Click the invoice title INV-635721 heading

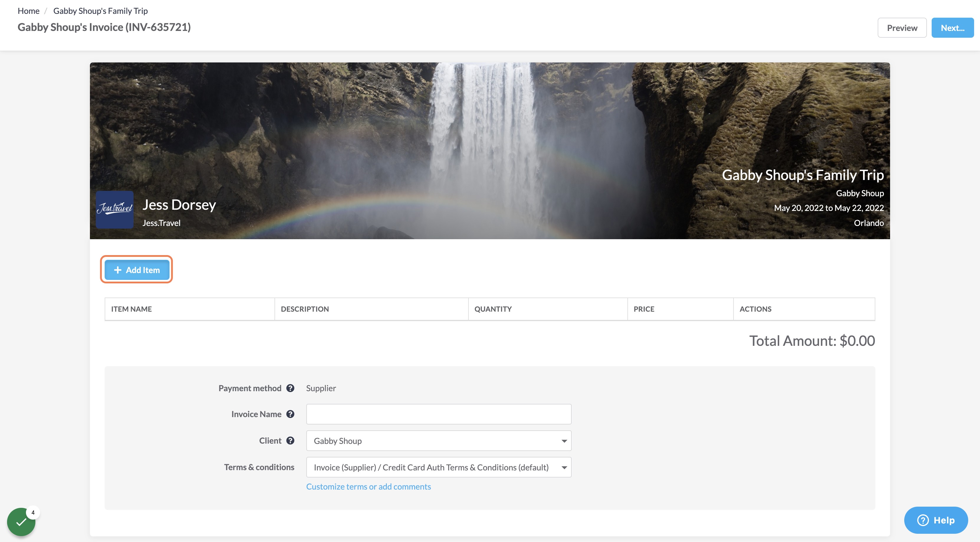(104, 27)
